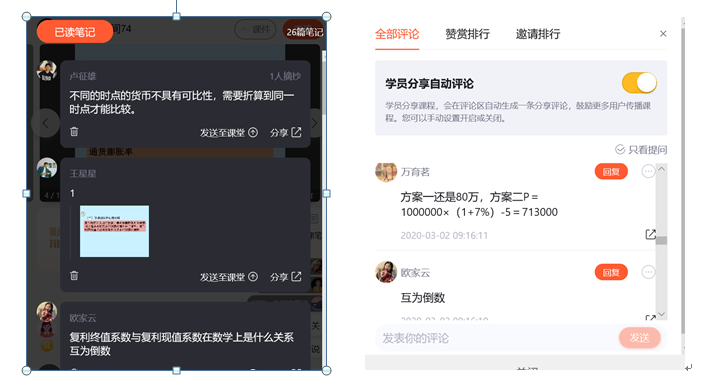This screenshot has width=706, height=390.
Task: Expand the 课件 dropdown
Action: 255,30
